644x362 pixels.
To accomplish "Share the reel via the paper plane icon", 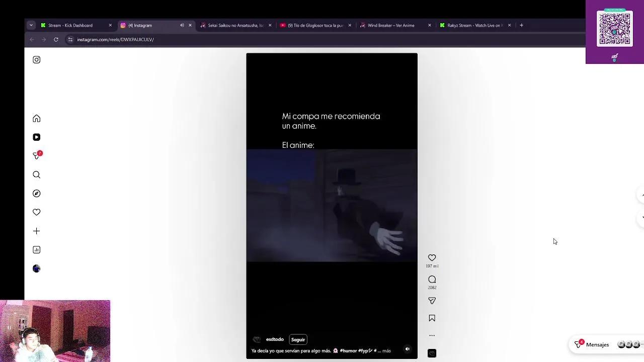I will click(x=432, y=301).
